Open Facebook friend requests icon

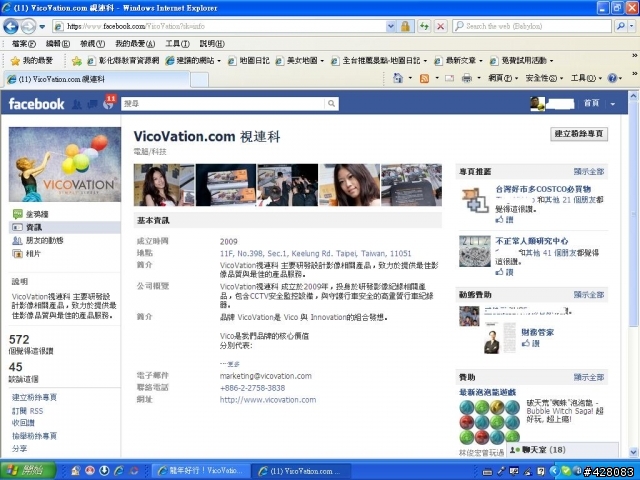pyautogui.click(x=77, y=104)
